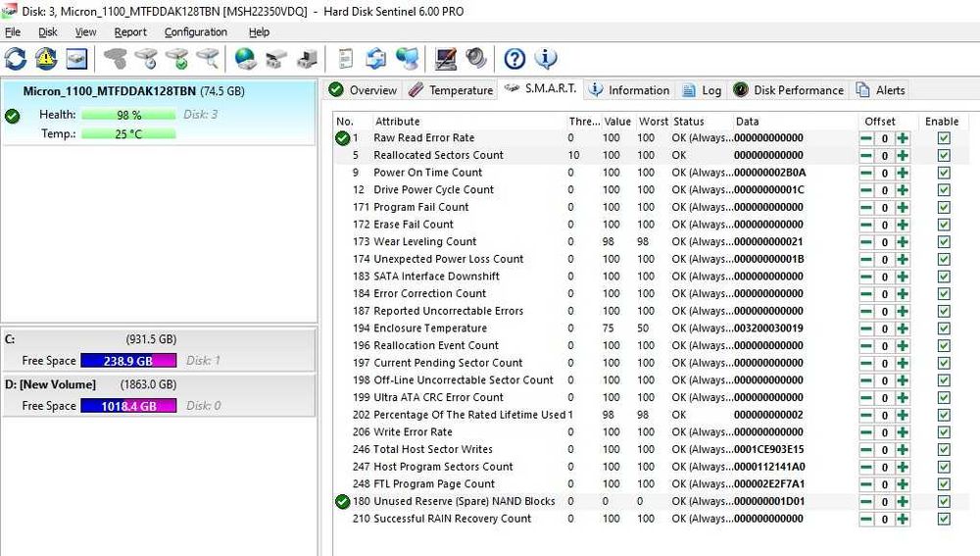Click the refresh with warning triangle icon
The image size is (980, 556).
(x=46, y=59)
